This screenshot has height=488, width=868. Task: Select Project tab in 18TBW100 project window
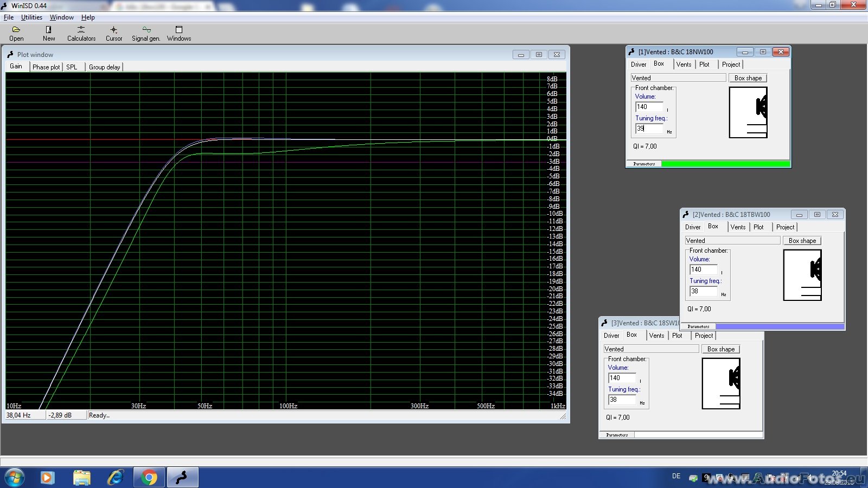tap(785, 227)
